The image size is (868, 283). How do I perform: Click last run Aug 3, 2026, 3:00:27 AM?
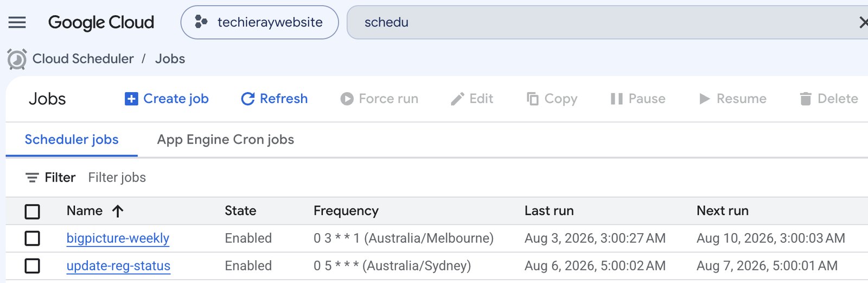595,238
